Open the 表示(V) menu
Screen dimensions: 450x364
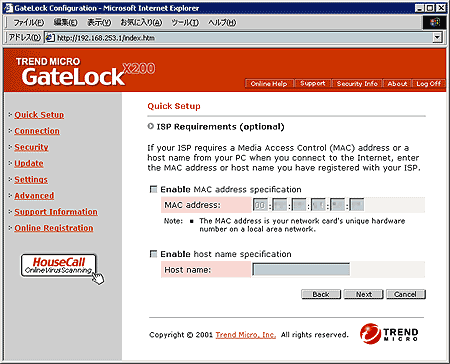[x=99, y=22]
